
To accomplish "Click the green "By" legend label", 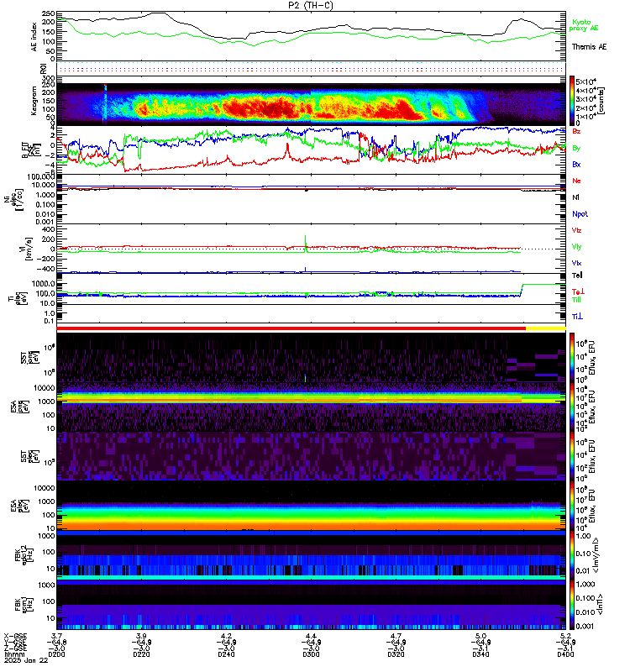I will click(576, 148).
